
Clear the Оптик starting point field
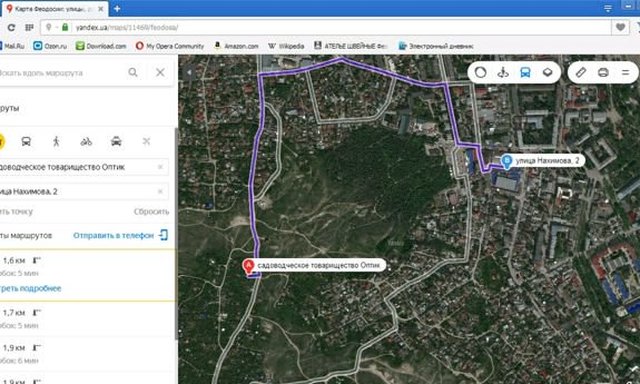(160, 167)
